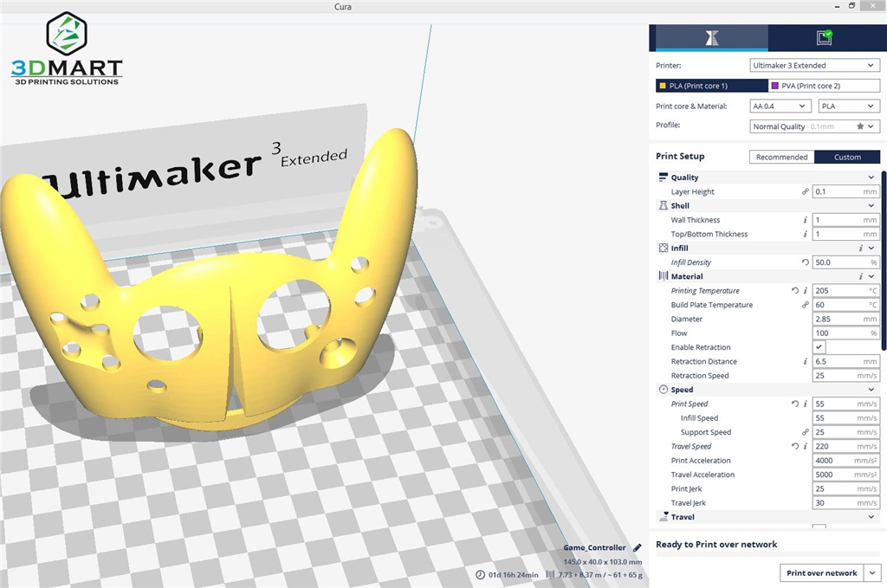
Task: Toggle the Enable Retraction checkbox
Action: (819, 347)
